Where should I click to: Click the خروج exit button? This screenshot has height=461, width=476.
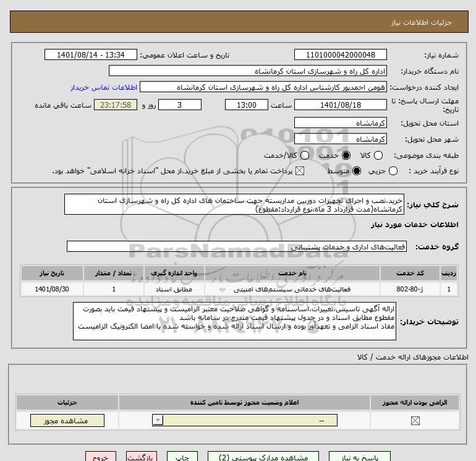[x=101, y=457]
